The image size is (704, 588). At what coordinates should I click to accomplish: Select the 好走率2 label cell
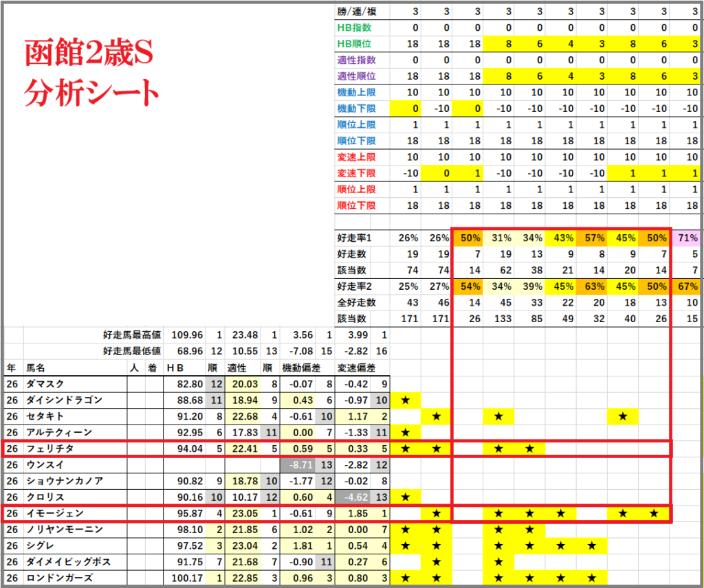354,286
